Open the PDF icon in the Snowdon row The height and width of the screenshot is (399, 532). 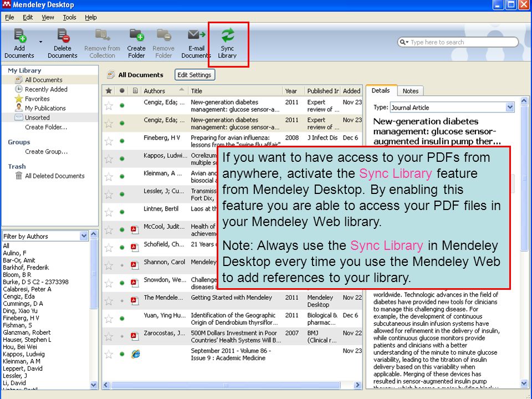click(x=135, y=283)
